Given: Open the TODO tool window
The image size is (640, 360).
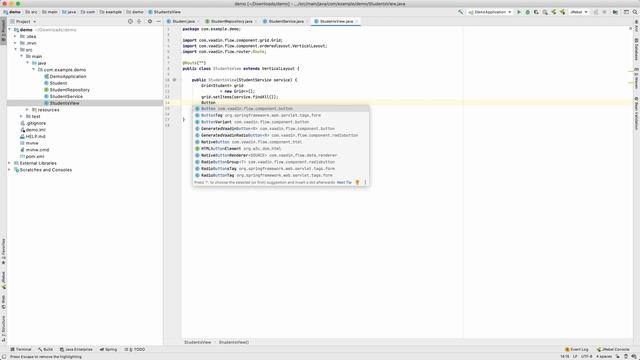Looking at the screenshot, I should pos(135,349).
